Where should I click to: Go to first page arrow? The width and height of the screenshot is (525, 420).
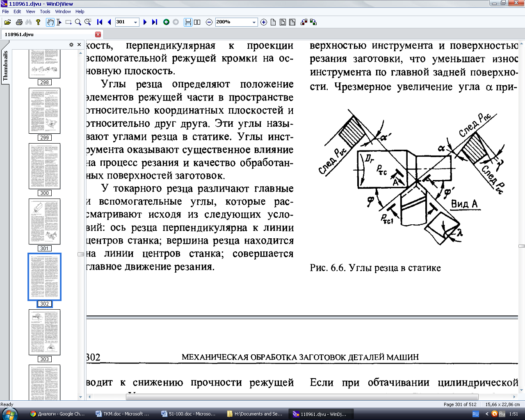[x=100, y=22]
